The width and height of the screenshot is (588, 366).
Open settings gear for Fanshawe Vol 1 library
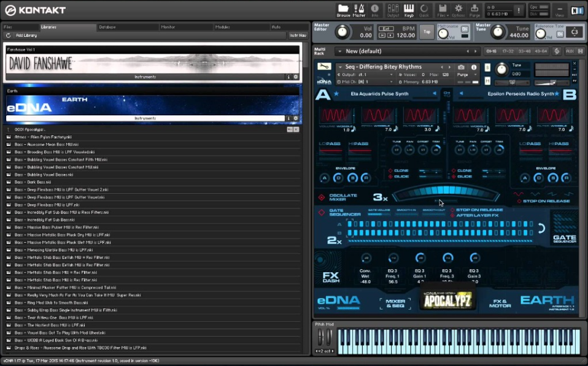[x=296, y=77]
